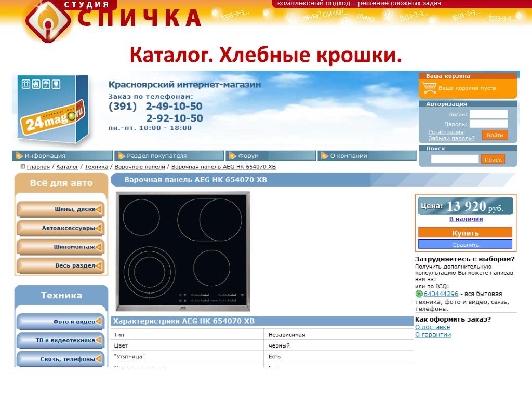The image size is (532, 399).
Task: Open Шиномонтаж category
Action: [60, 247]
